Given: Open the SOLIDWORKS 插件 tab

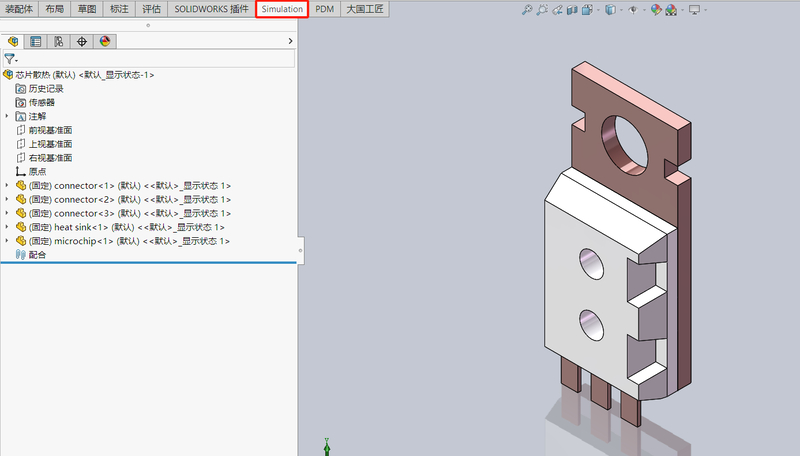Looking at the screenshot, I should pos(210,9).
